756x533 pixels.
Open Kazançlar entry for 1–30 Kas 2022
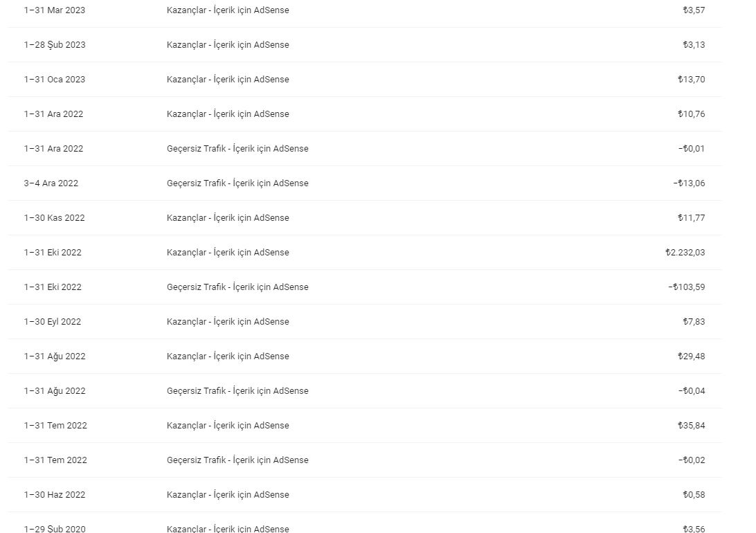[228, 218]
